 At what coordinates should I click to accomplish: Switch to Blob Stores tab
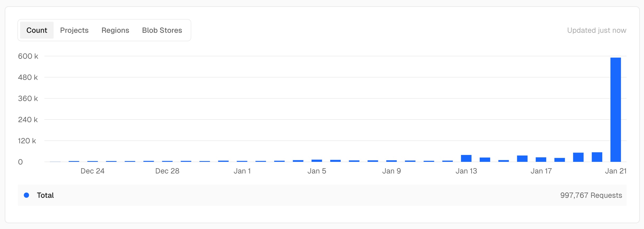point(162,30)
